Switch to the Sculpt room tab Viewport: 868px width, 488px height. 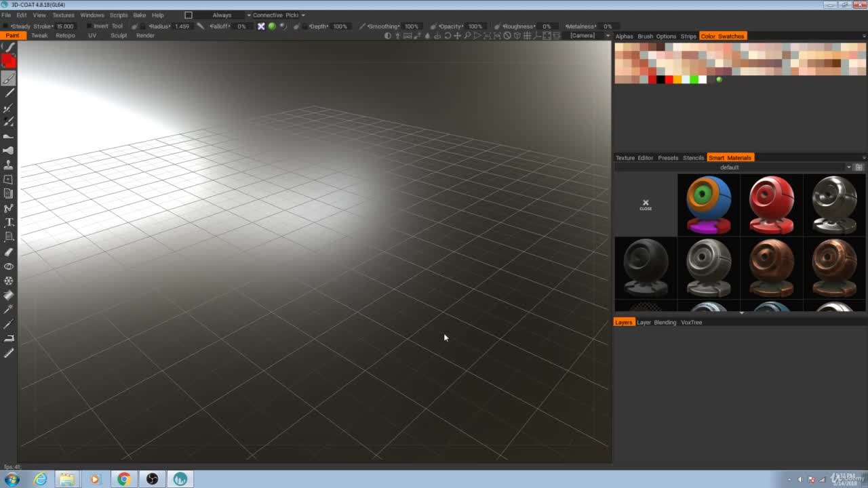pos(119,35)
